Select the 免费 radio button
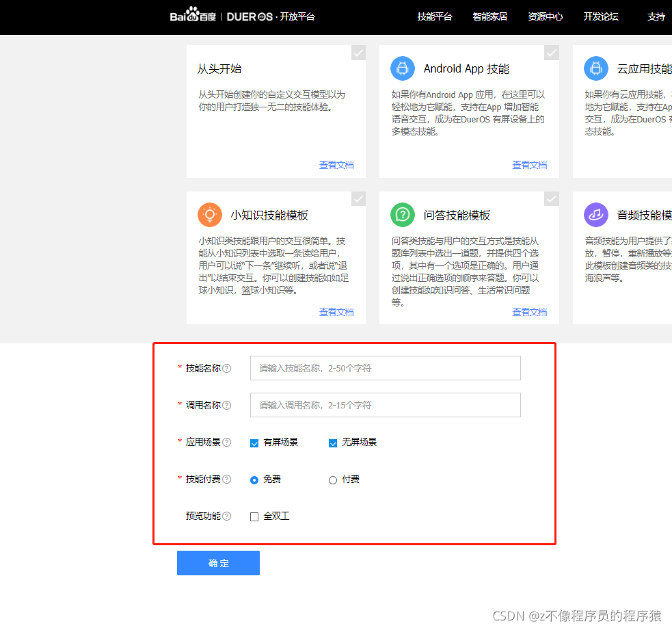 254,480
